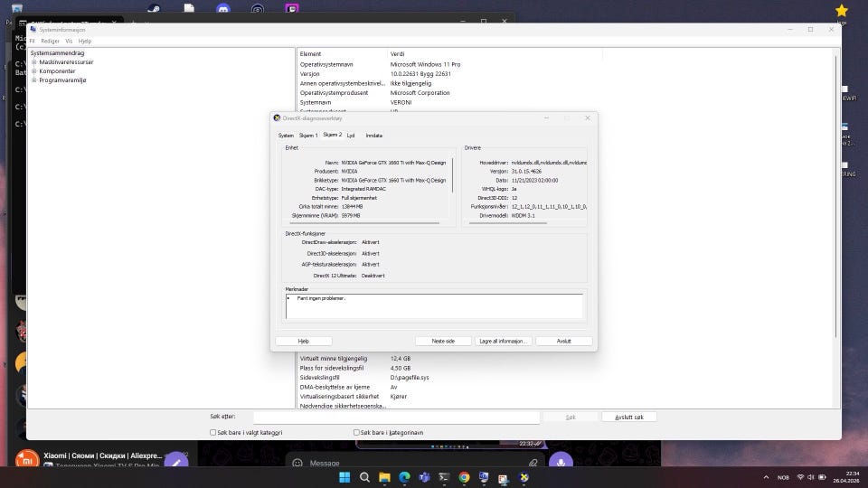Open Wi-Fi network tray icon
The width and height of the screenshot is (868, 488).
click(800, 477)
